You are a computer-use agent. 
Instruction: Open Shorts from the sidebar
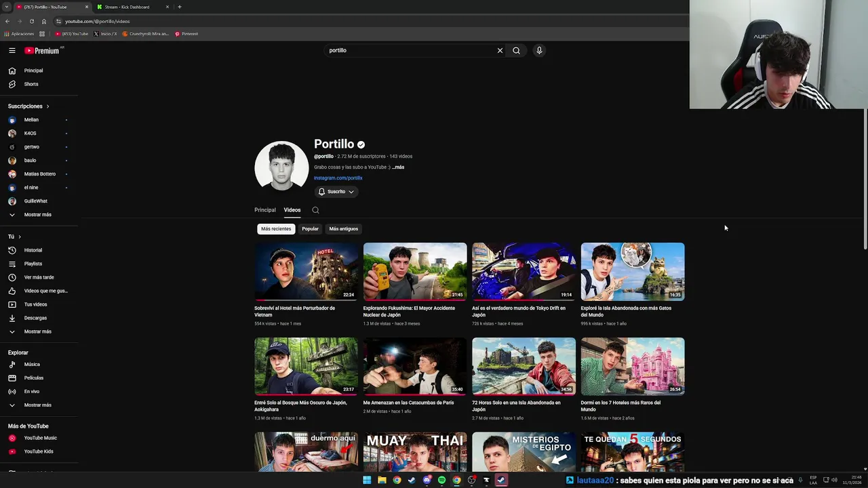39,84
